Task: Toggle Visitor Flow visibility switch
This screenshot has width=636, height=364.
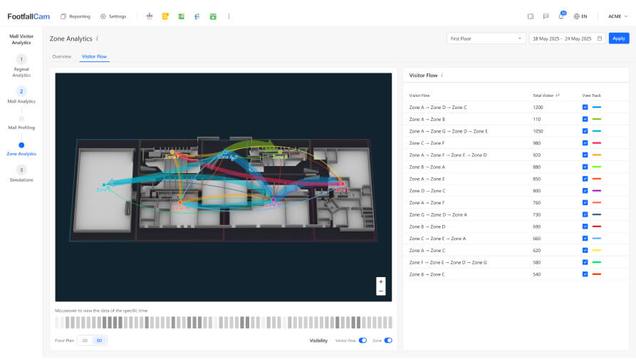Action: (363, 340)
